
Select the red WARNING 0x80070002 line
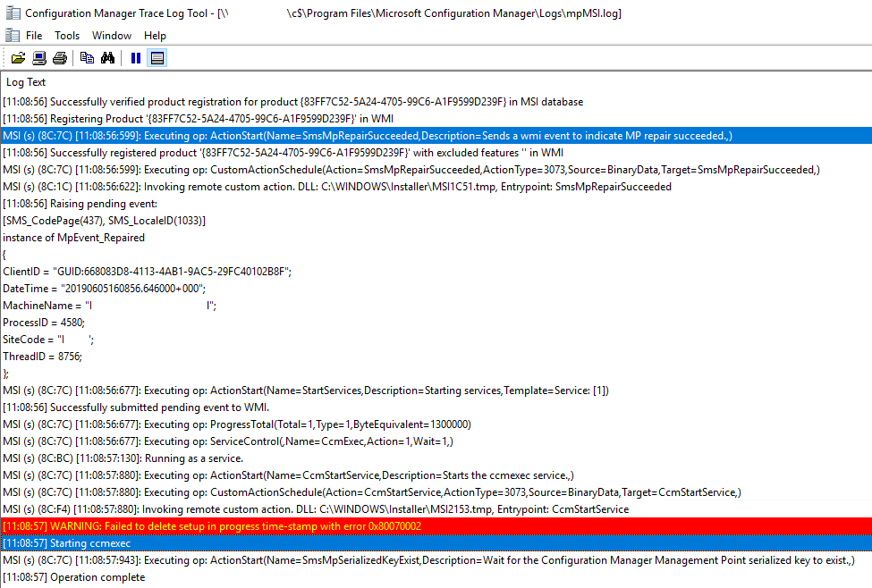(x=436, y=526)
